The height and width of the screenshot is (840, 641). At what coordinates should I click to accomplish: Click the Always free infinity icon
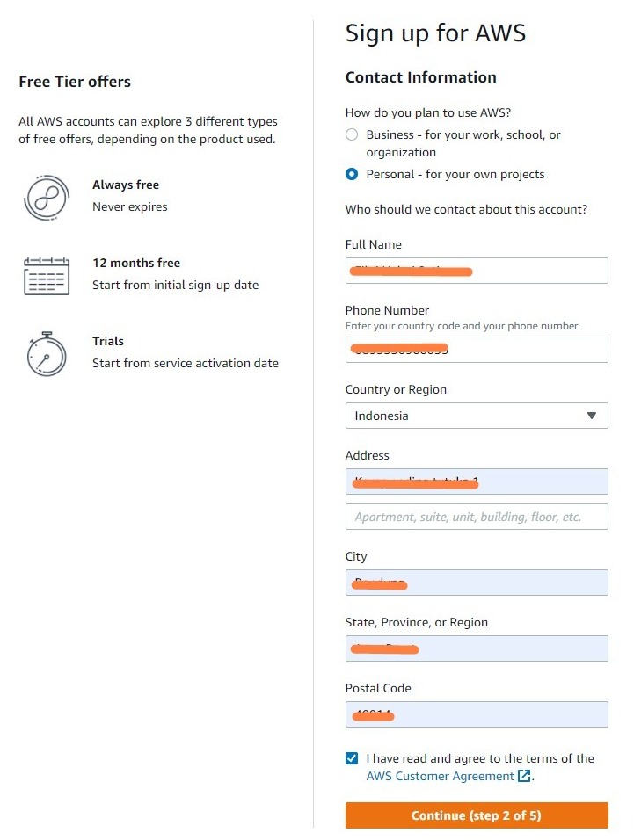pyautogui.click(x=47, y=198)
